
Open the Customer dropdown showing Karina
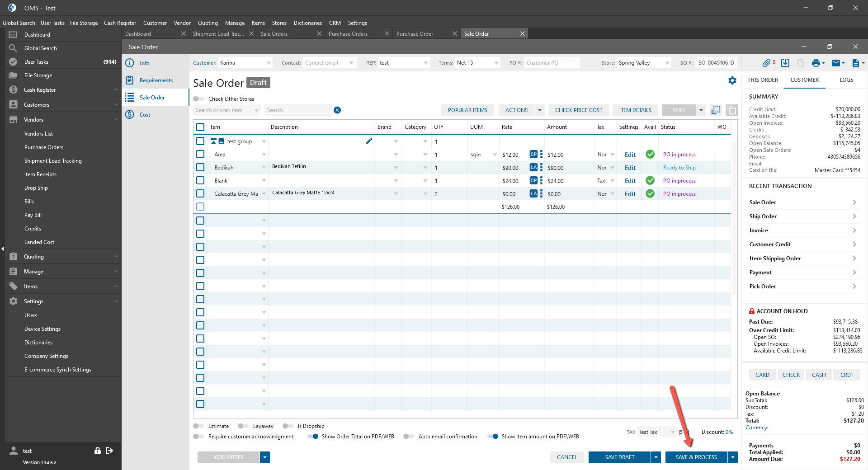pos(269,63)
